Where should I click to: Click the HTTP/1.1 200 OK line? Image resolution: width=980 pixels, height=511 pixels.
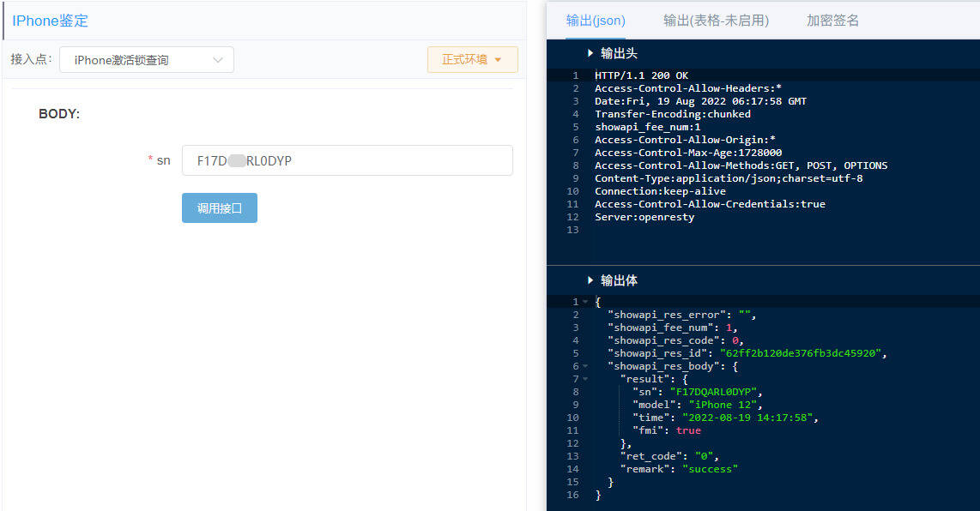(641, 75)
